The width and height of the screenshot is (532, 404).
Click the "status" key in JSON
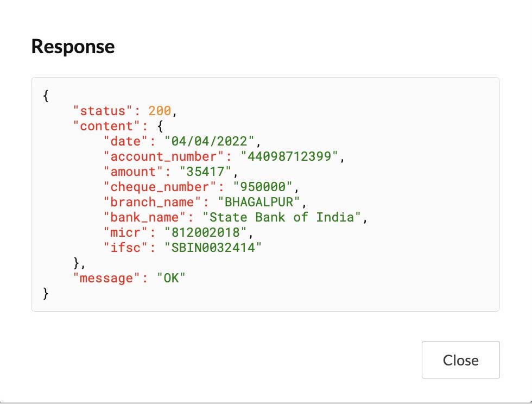103,111
